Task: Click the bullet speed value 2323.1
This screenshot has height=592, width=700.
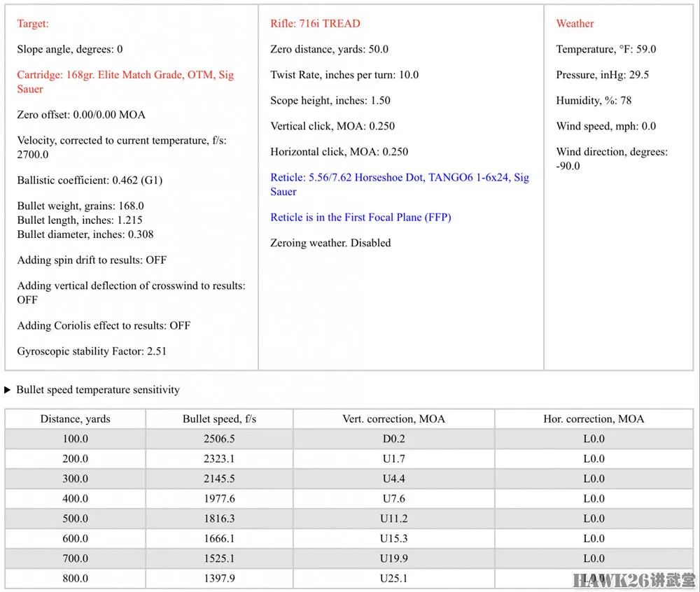Action: (219, 458)
